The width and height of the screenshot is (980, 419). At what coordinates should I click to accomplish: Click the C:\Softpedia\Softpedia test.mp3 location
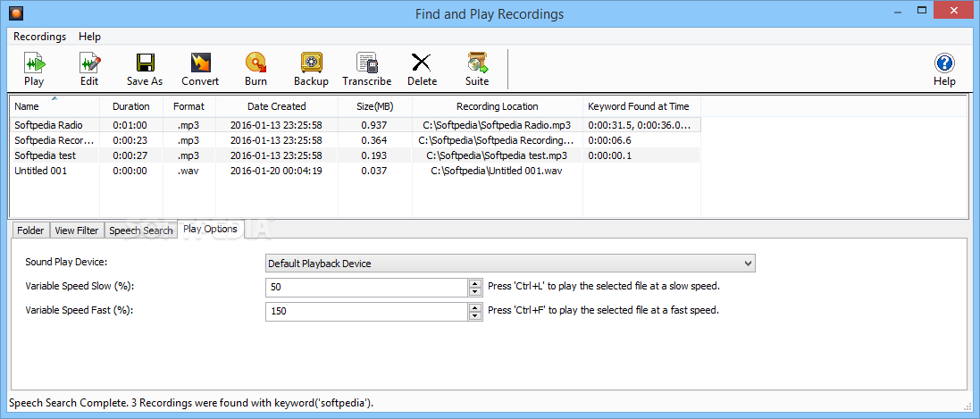[497, 155]
